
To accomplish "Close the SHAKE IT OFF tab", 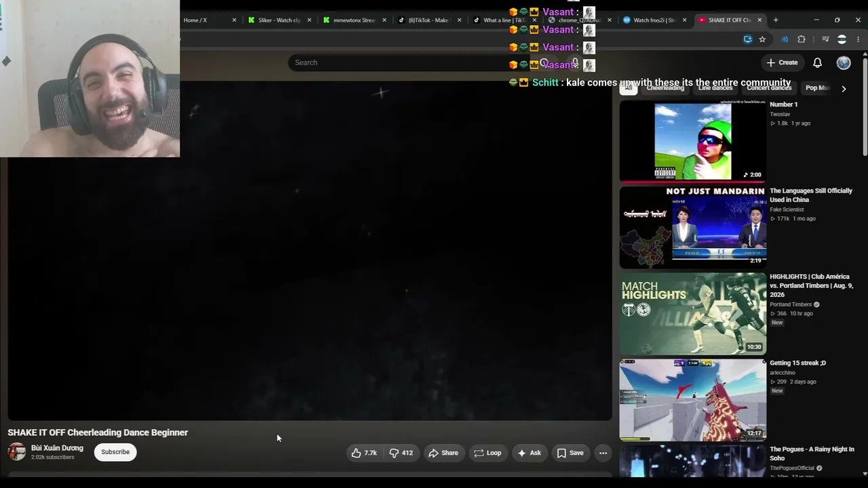I will tap(759, 20).
